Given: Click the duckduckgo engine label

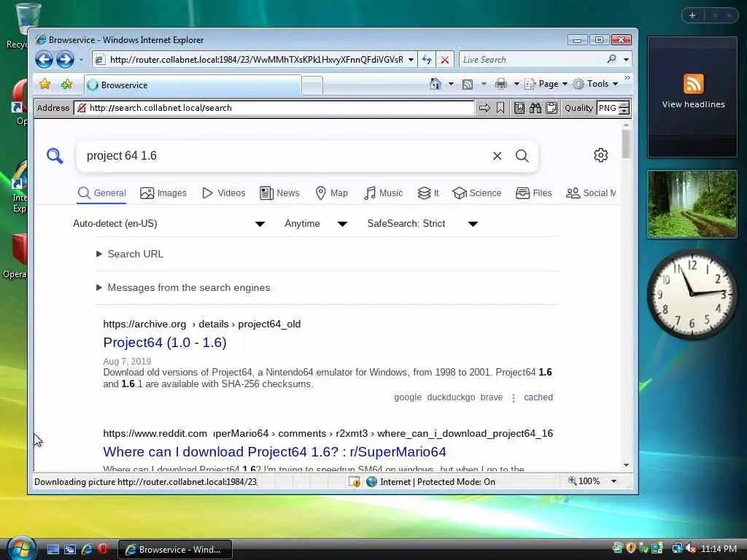Looking at the screenshot, I should [x=451, y=397].
